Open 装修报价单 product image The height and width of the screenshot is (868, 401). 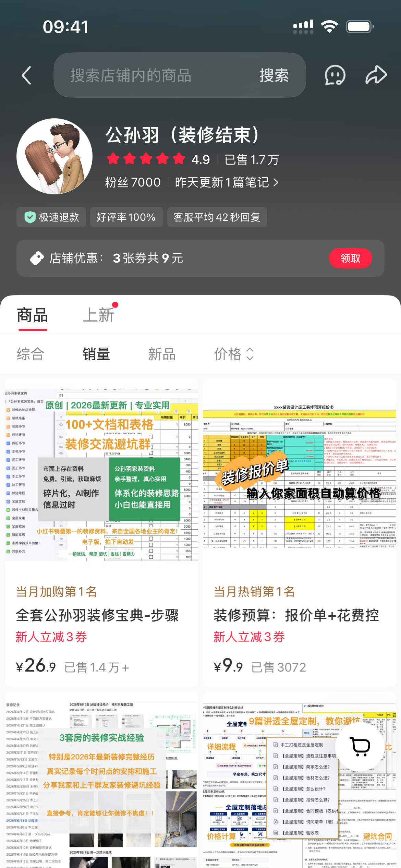299,475
